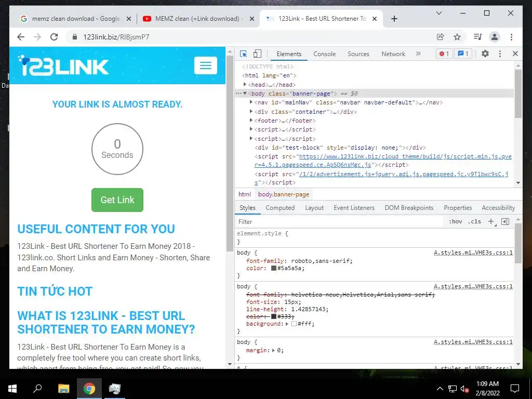Click the blue issues count badge
Image resolution: width=532 pixels, height=399 pixels.
463,54
